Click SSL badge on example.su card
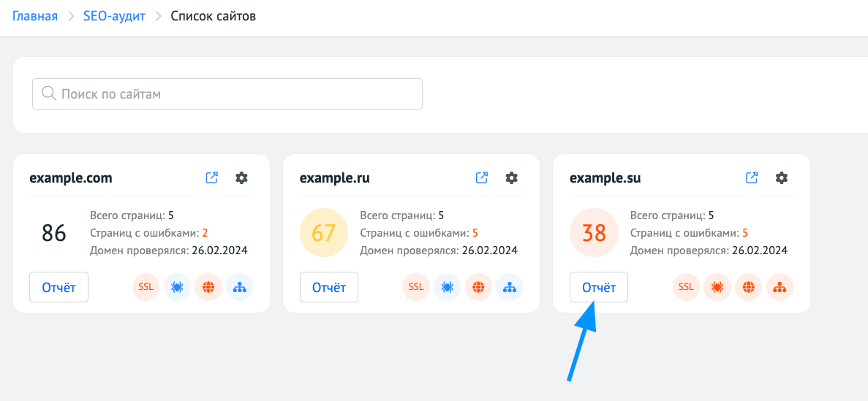 [x=686, y=287]
